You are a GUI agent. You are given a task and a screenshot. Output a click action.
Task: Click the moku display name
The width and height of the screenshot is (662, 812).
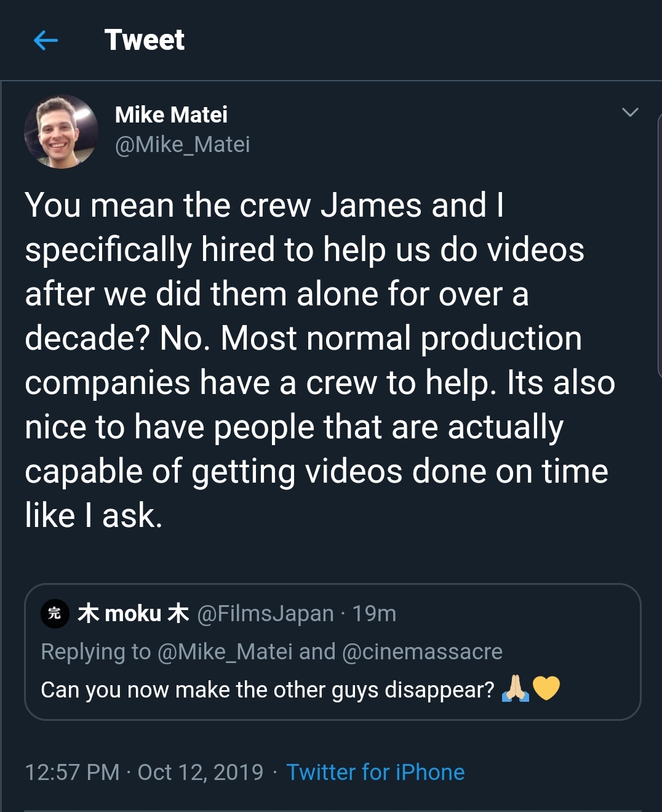133,614
